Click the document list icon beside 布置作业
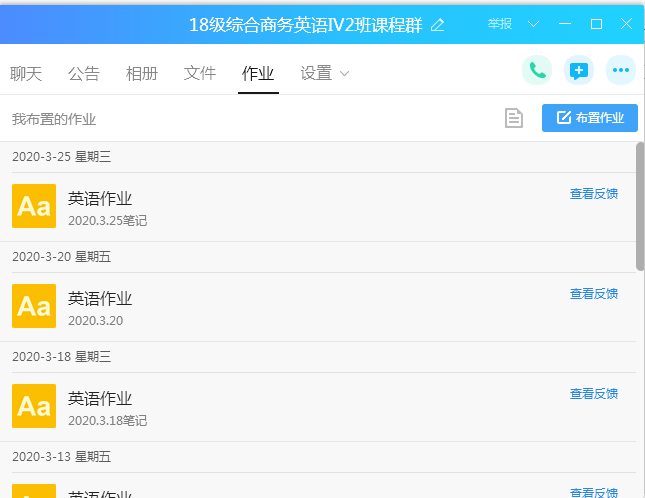This screenshot has width=645, height=498. (x=513, y=118)
